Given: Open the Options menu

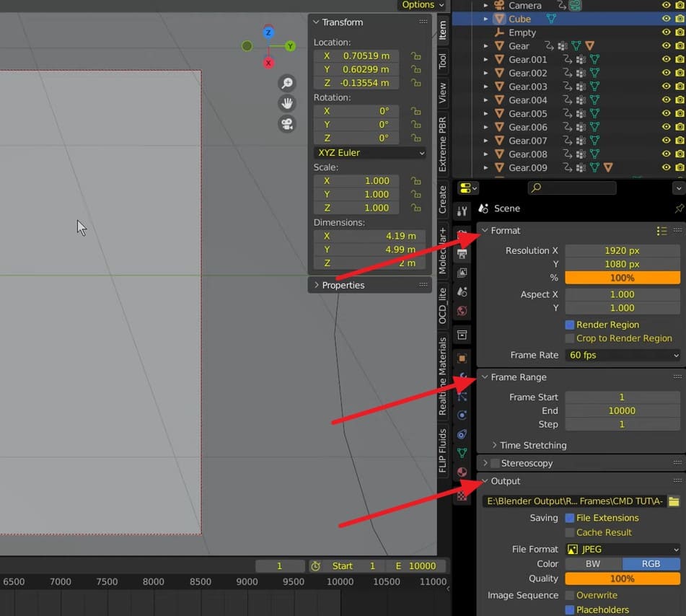Looking at the screenshot, I should pyautogui.click(x=421, y=5).
